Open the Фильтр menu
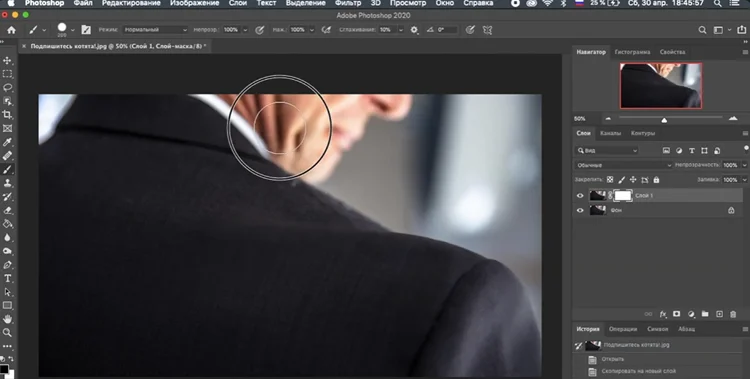750x379 pixels. (x=348, y=3)
